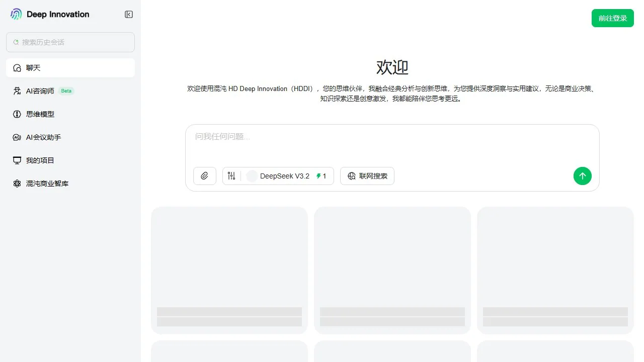The height and width of the screenshot is (362, 644).
Task: Attach a file with the paperclip icon
Action: click(x=205, y=176)
